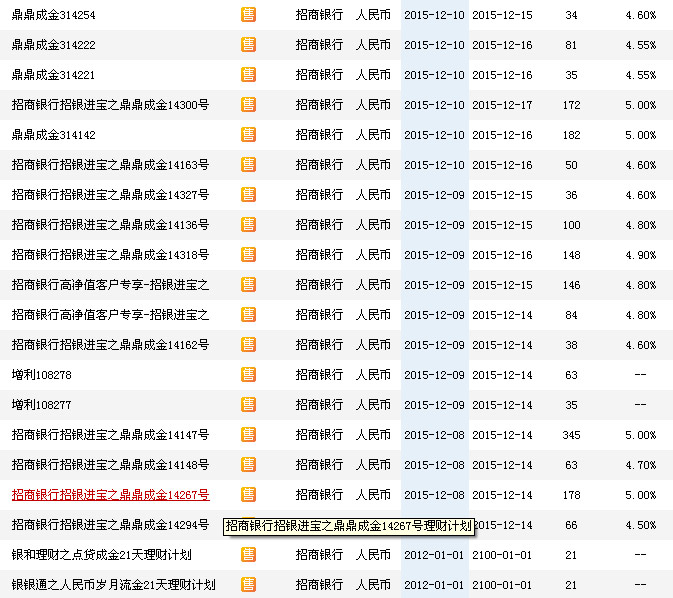The width and height of the screenshot is (673, 598).
Task: Click 2100-01-01 in the 银银通 row
Action: coord(502,585)
